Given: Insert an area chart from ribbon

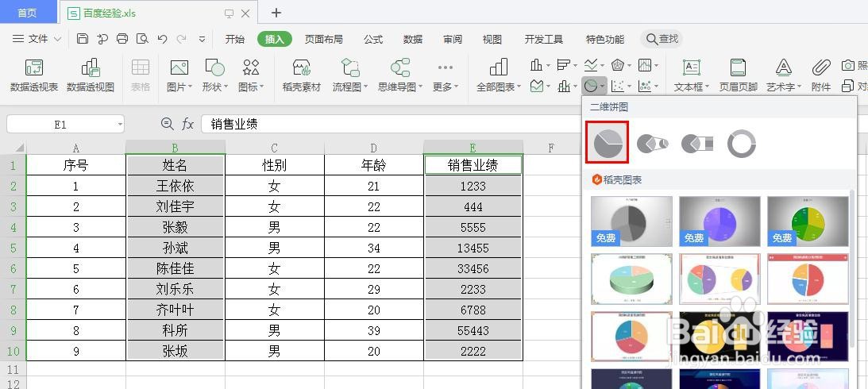Looking at the screenshot, I should tap(536, 86).
